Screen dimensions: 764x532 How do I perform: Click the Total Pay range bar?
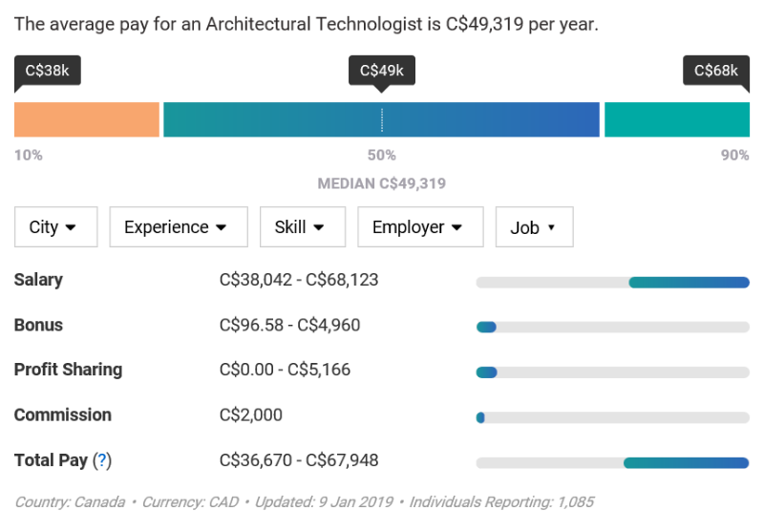612,462
